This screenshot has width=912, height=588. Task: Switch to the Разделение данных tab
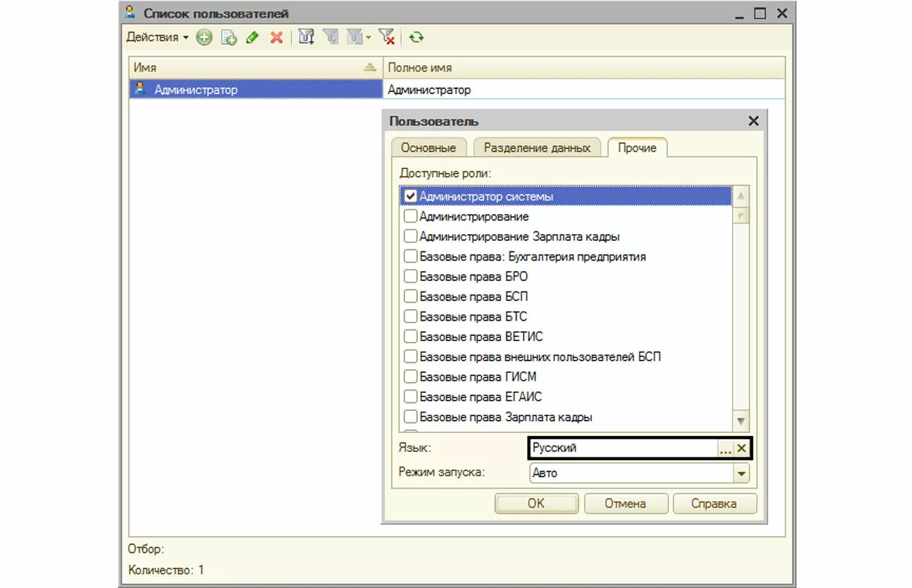point(537,148)
